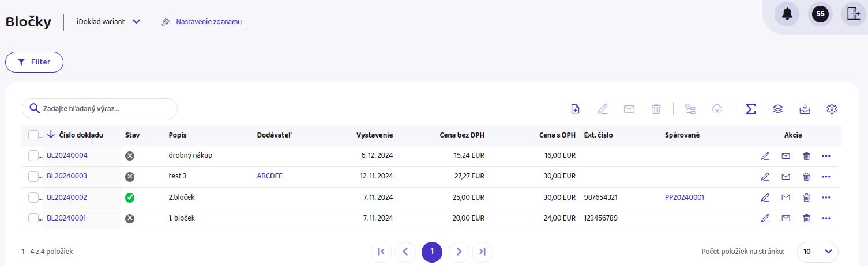Delete receipt BL20240003 using trash icon

[x=806, y=177]
